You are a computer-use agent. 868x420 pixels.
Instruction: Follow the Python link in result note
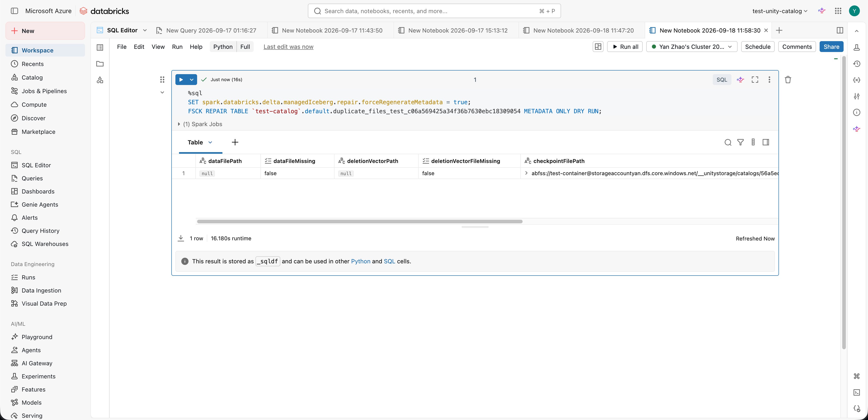coord(361,261)
